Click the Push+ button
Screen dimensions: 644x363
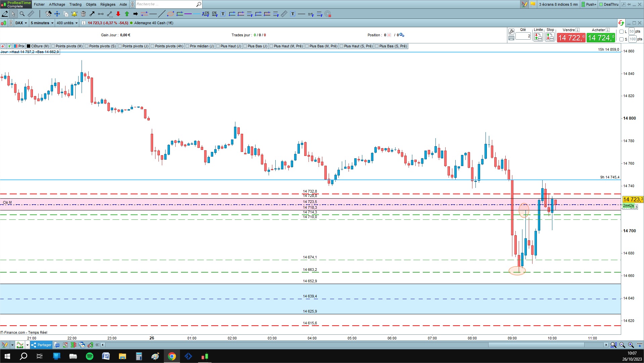(x=589, y=4)
